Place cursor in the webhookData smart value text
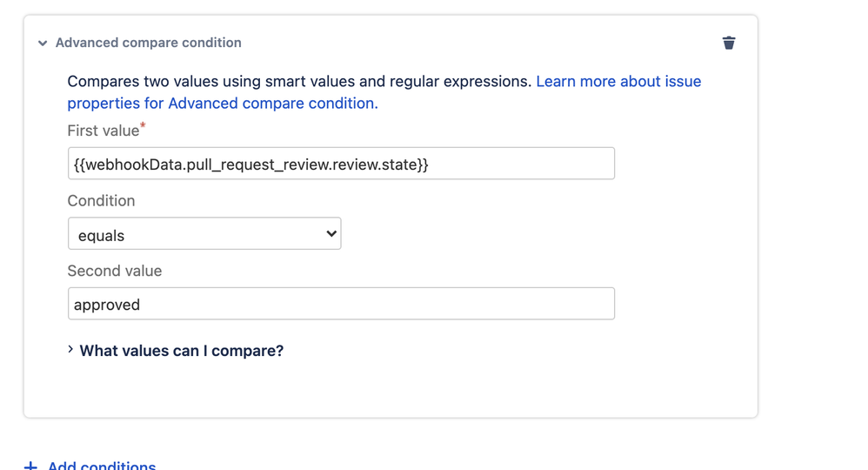The image size is (868, 470). [x=250, y=164]
